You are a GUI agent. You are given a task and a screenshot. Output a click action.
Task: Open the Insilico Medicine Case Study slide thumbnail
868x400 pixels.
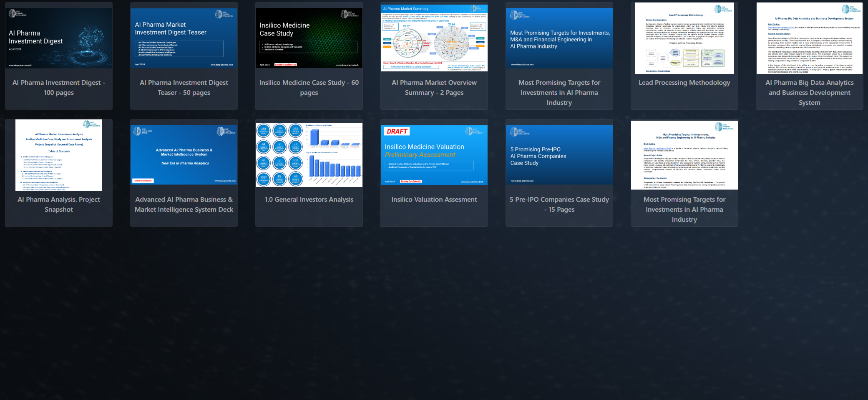coord(309,38)
